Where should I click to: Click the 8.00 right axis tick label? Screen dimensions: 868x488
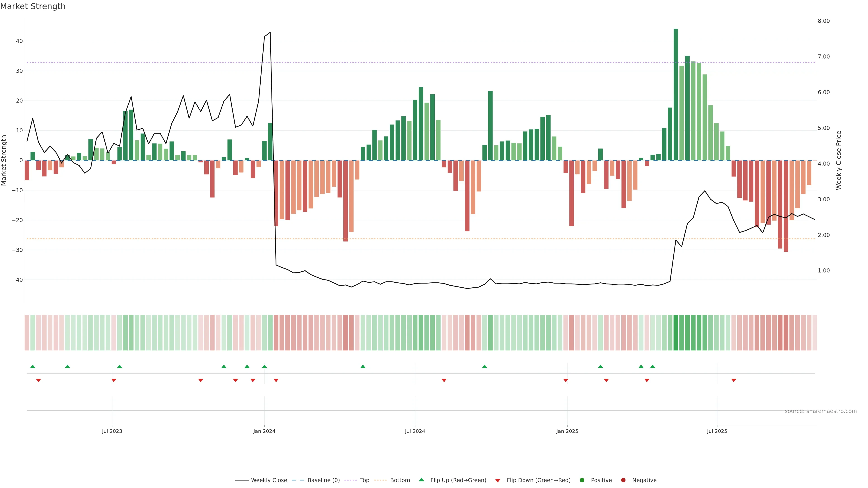823,21
